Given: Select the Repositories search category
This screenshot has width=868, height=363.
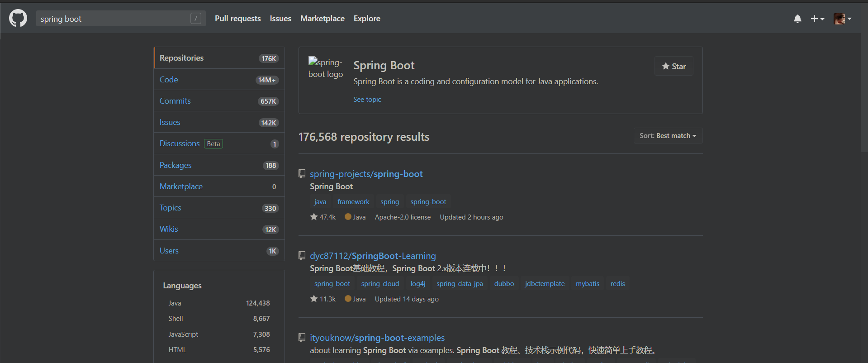Looking at the screenshot, I should coord(219,58).
